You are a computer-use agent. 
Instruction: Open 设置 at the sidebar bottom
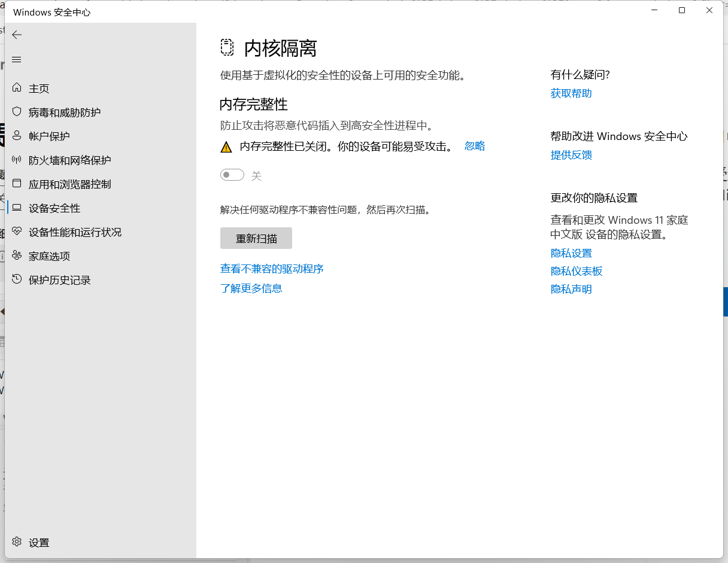pyautogui.click(x=39, y=543)
